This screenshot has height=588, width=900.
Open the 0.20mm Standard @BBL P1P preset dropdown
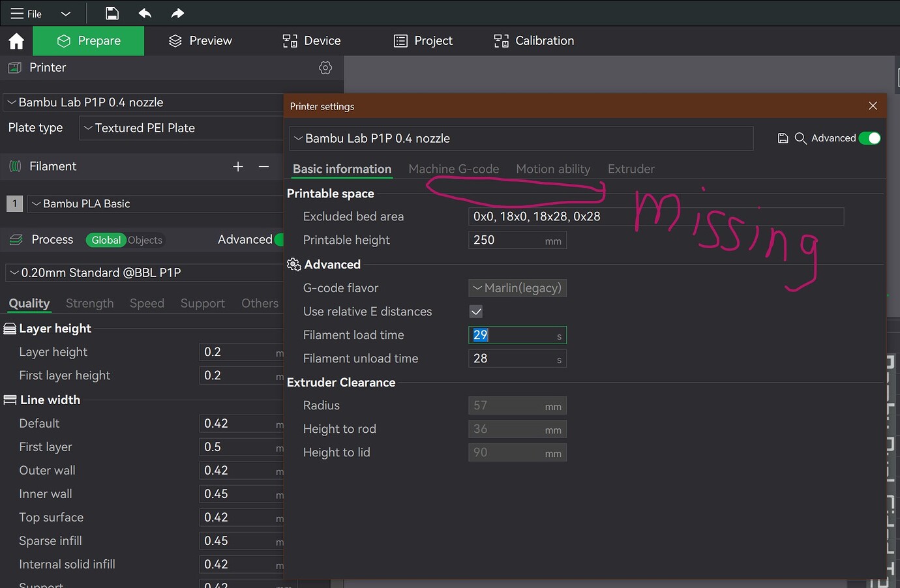tap(144, 273)
